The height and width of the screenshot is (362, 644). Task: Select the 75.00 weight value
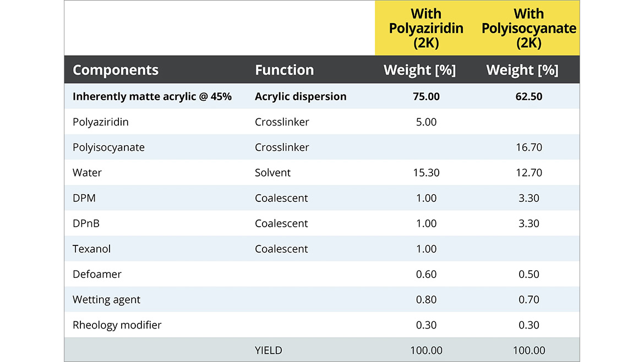click(x=426, y=96)
